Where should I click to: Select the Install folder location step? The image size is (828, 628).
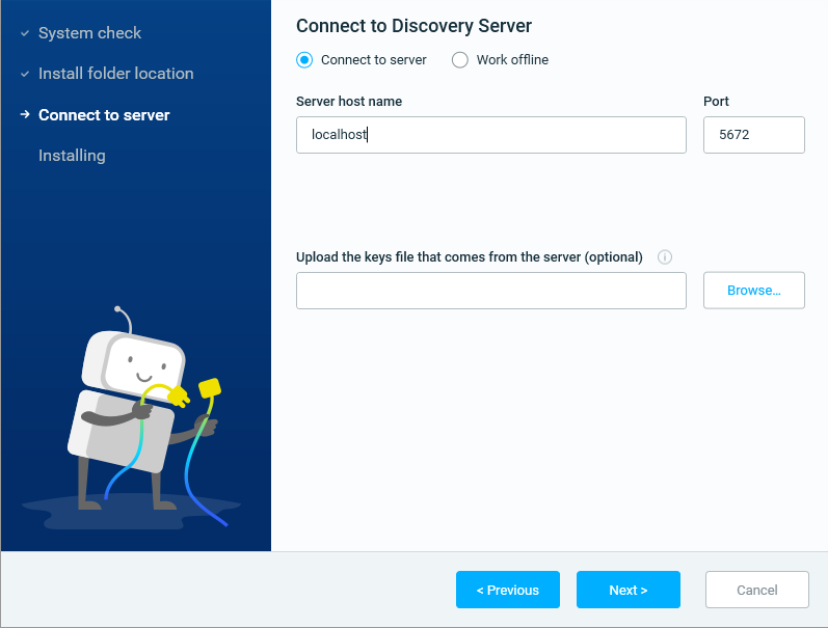point(116,73)
